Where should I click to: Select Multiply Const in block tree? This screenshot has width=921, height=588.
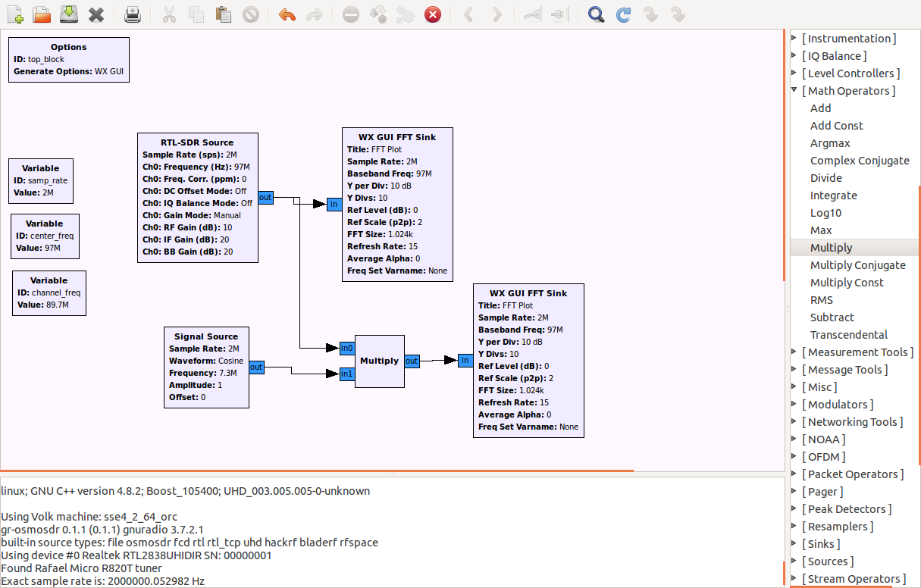pyautogui.click(x=847, y=283)
